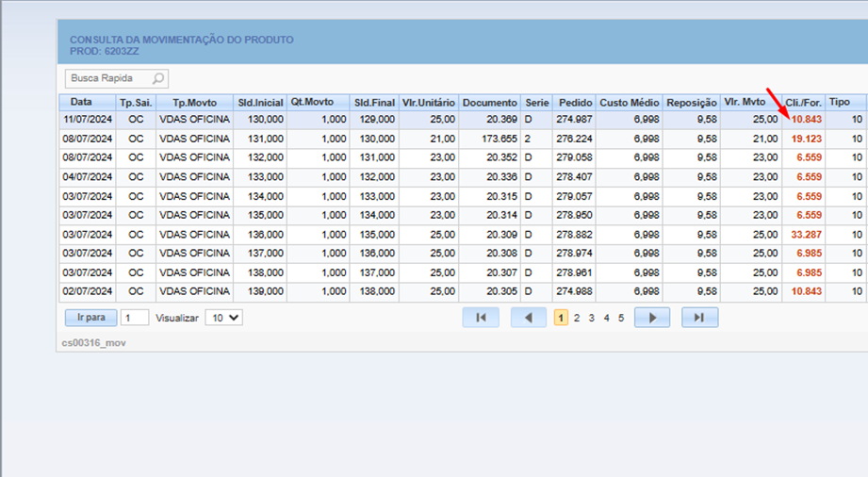
Task: Sort by the Reposição column header
Action: pos(692,102)
